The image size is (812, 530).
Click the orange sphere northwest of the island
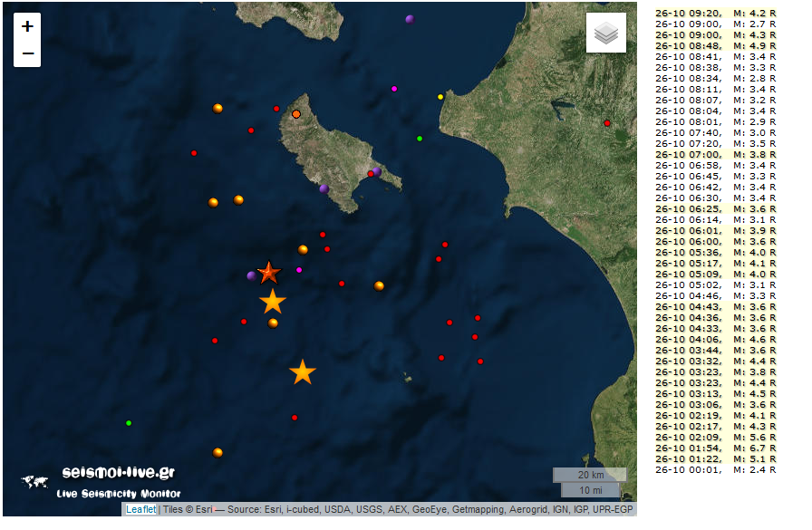point(217,108)
